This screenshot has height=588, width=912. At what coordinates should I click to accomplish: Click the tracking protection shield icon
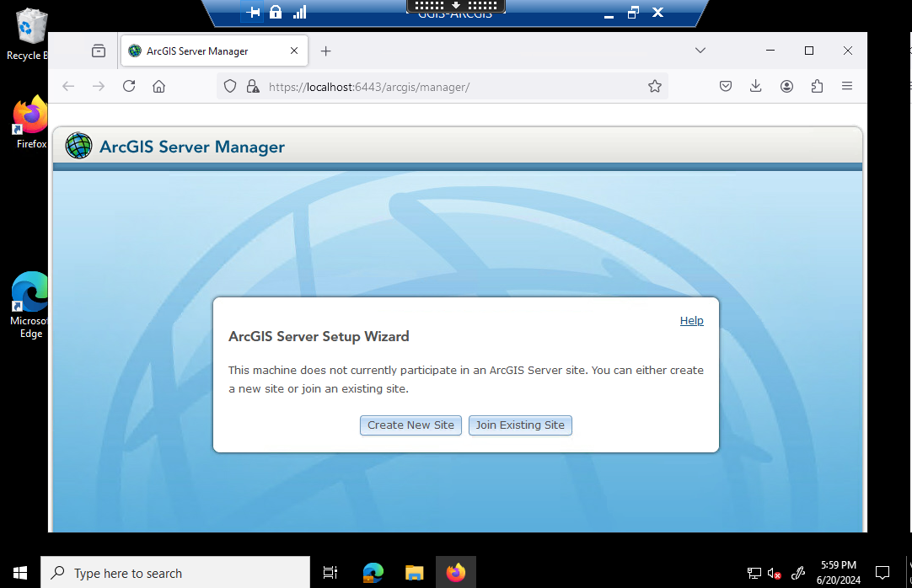pyautogui.click(x=231, y=86)
